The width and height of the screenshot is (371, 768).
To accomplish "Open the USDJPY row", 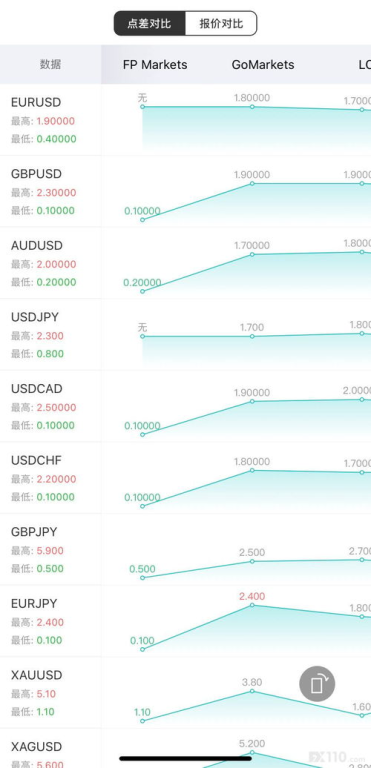I will [185, 335].
